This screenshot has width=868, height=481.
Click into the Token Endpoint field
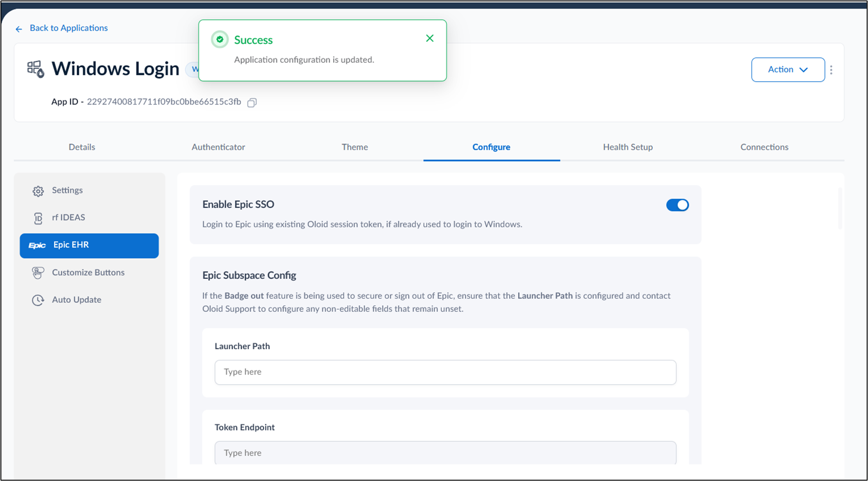pyautogui.click(x=445, y=453)
